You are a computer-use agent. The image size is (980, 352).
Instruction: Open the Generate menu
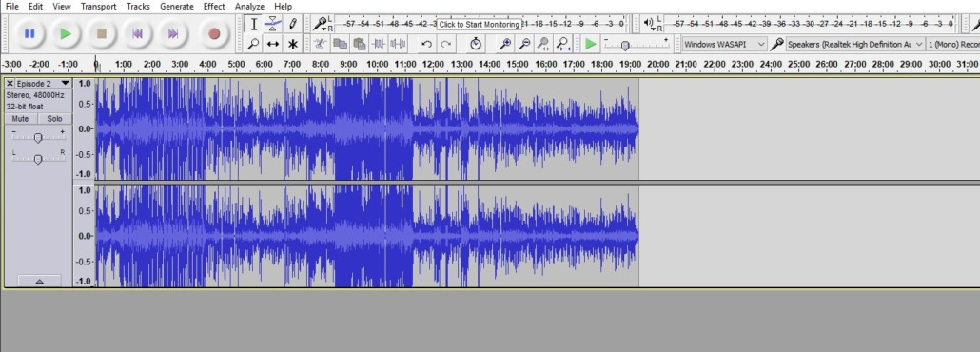pyautogui.click(x=177, y=7)
